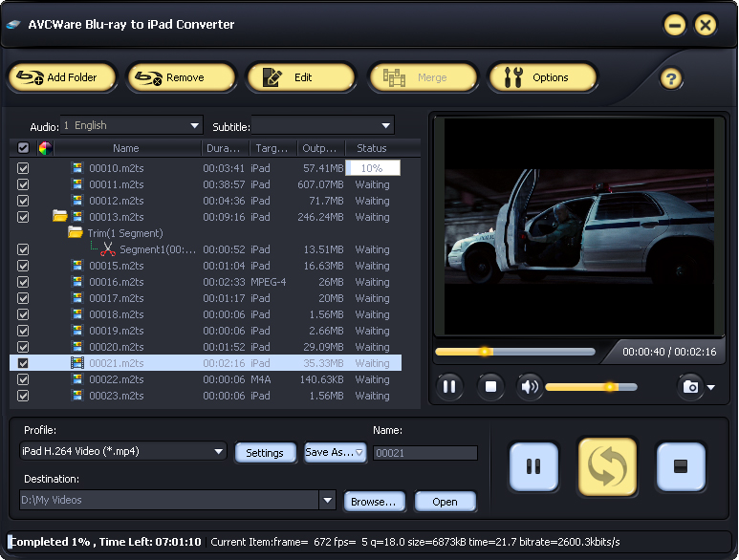Screen dimensions: 739x560
Task: Open the snapshot options dropdown arrow
Action: pyautogui.click(x=711, y=387)
